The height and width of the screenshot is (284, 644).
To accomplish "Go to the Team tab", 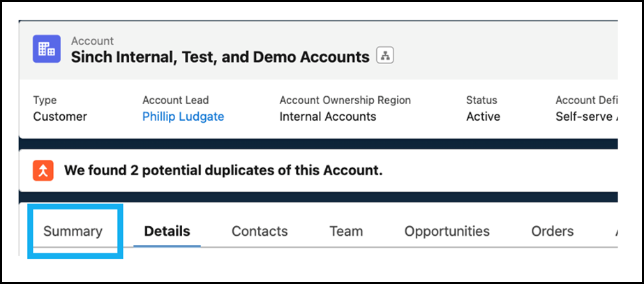I will pos(346,231).
